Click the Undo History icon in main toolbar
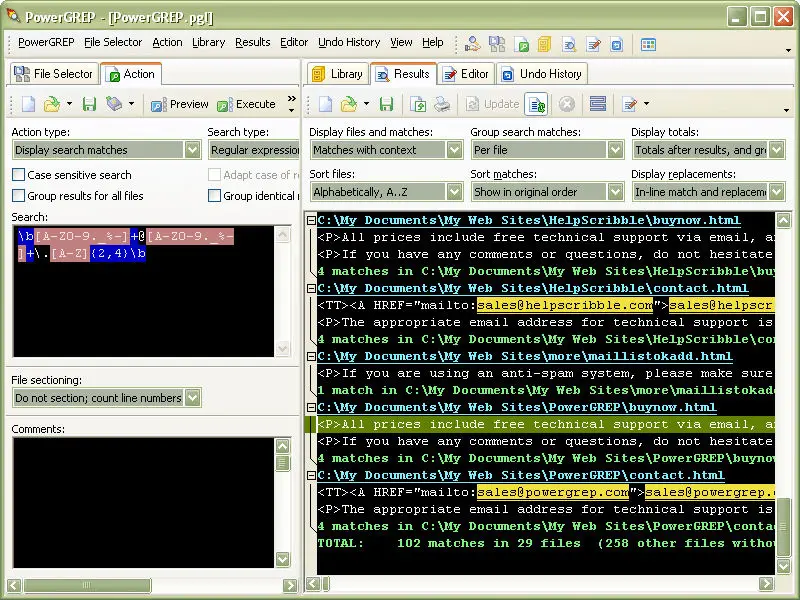This screenshot has height=600, width=800. (616, 45)
